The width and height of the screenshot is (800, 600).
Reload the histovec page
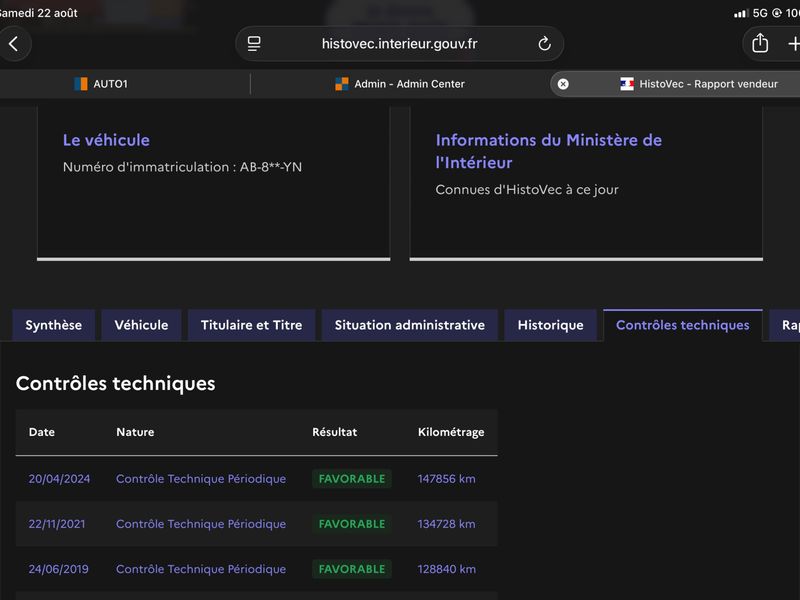(x=544, y=44)
